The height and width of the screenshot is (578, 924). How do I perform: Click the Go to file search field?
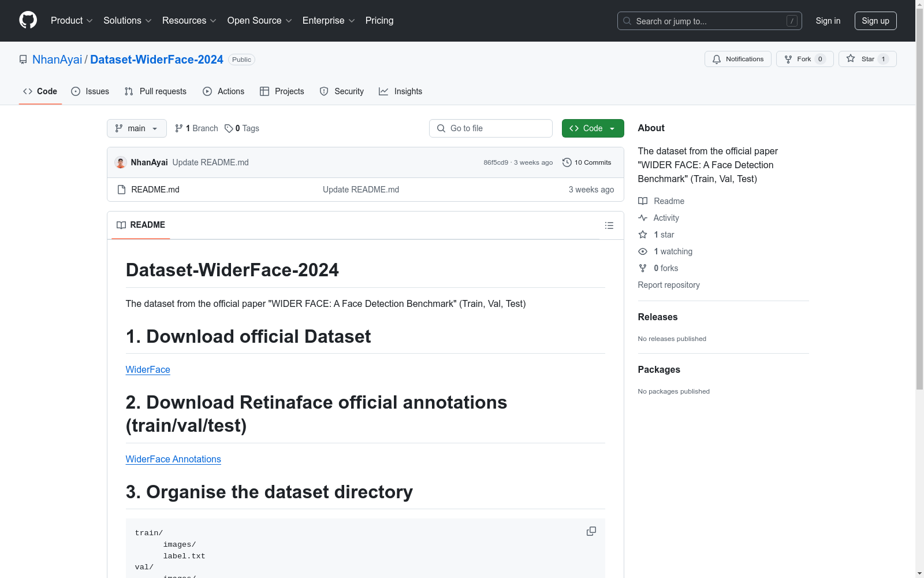point(491,128)
